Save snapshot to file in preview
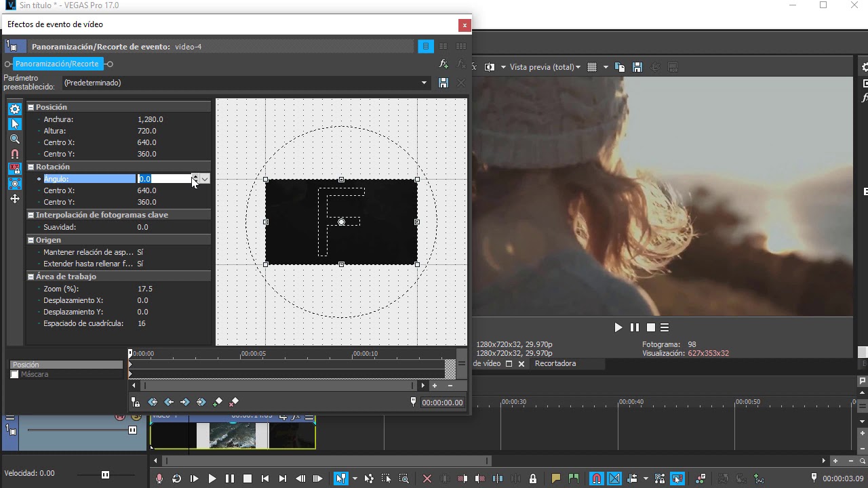868x488 pixels. [637, 67]
